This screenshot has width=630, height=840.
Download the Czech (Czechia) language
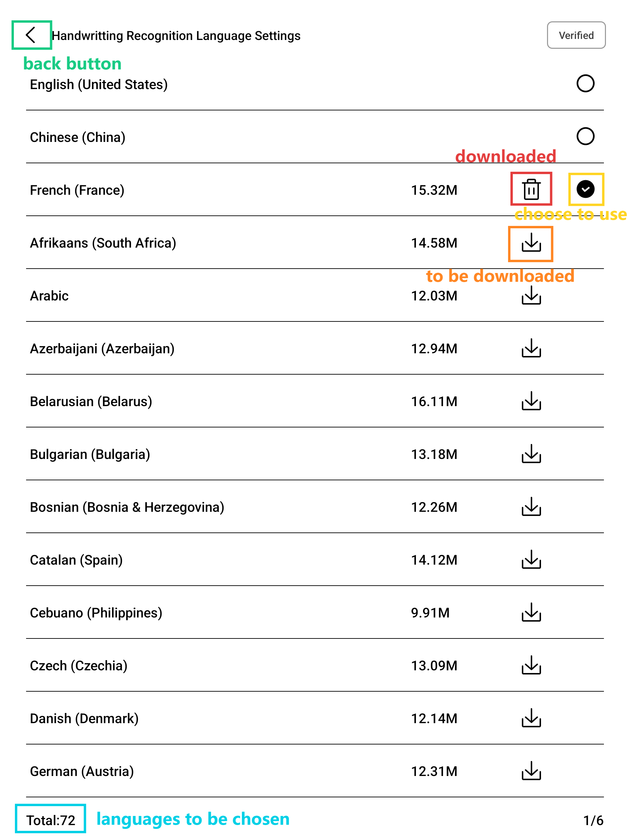531,665
